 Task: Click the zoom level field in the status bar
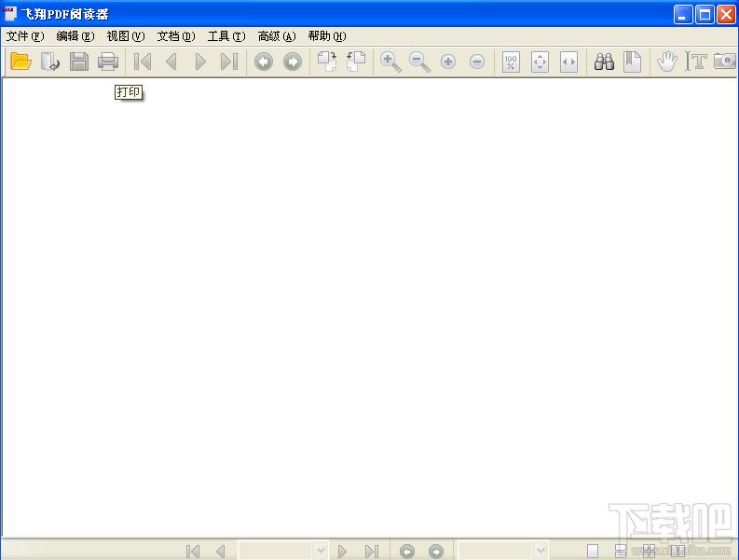tap(497, 550)
